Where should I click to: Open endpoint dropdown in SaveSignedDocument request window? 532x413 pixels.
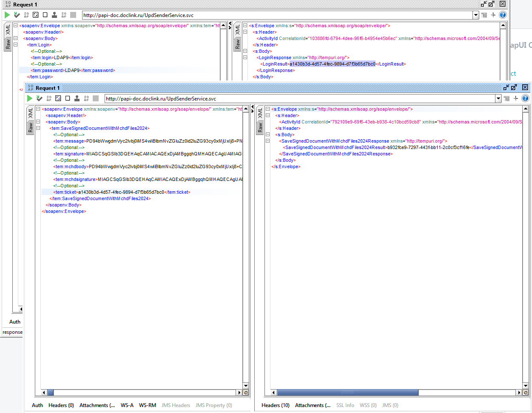point(498,98)
